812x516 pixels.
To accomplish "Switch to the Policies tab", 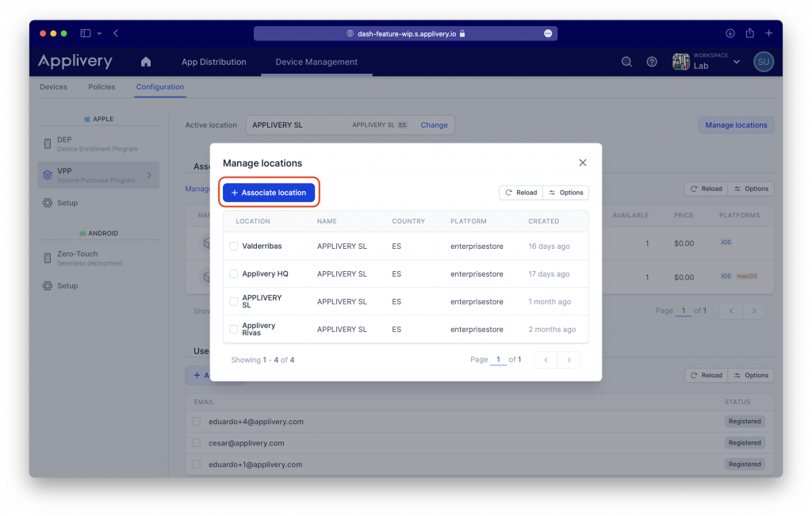I will [x=101, y=87].
